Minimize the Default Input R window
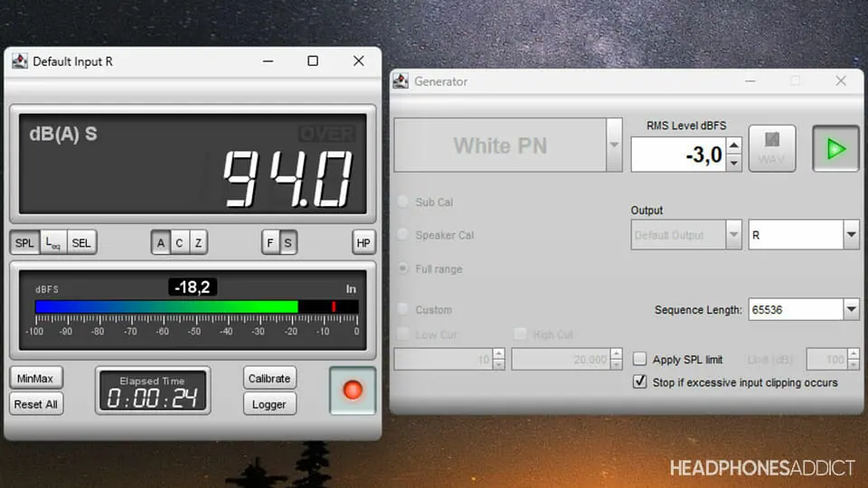Viewport: 868px width, 488px height. (x=268, y=61)
